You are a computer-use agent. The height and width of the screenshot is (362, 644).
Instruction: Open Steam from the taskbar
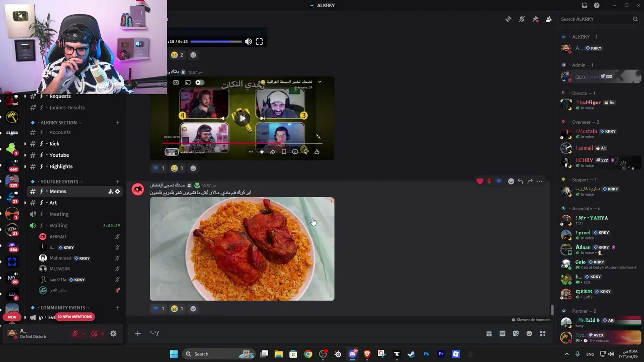(x=411, y=354)
